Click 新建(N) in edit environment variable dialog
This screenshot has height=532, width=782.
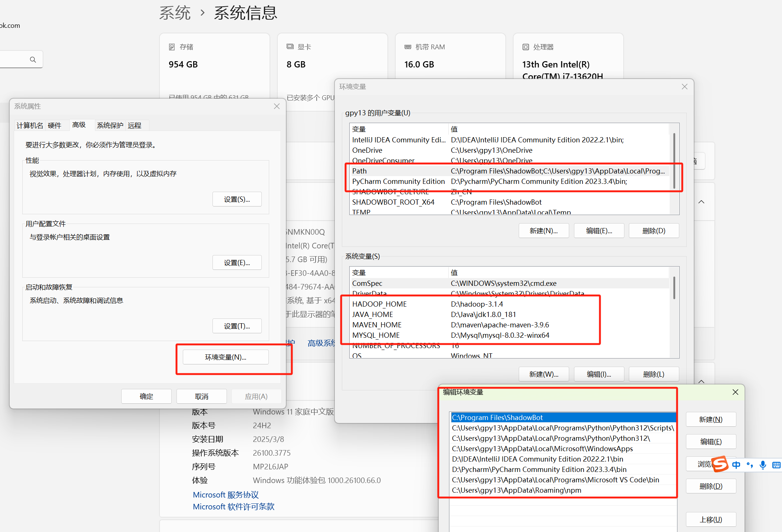click(710, 419)
